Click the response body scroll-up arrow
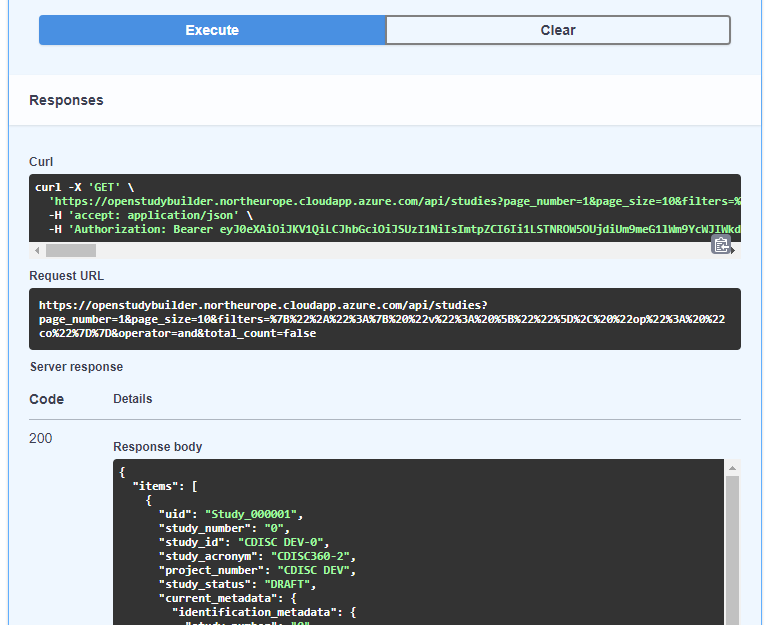 (732, 468)
